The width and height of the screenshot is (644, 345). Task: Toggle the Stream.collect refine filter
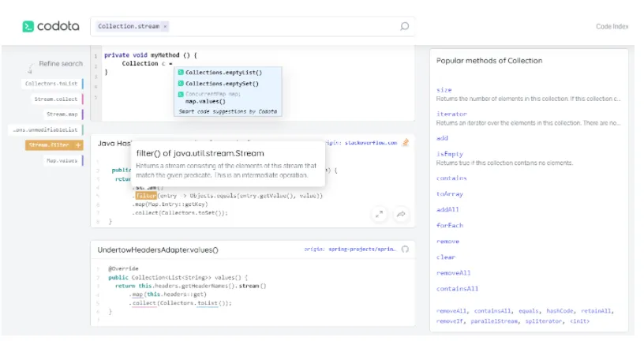tap(56, 99)
